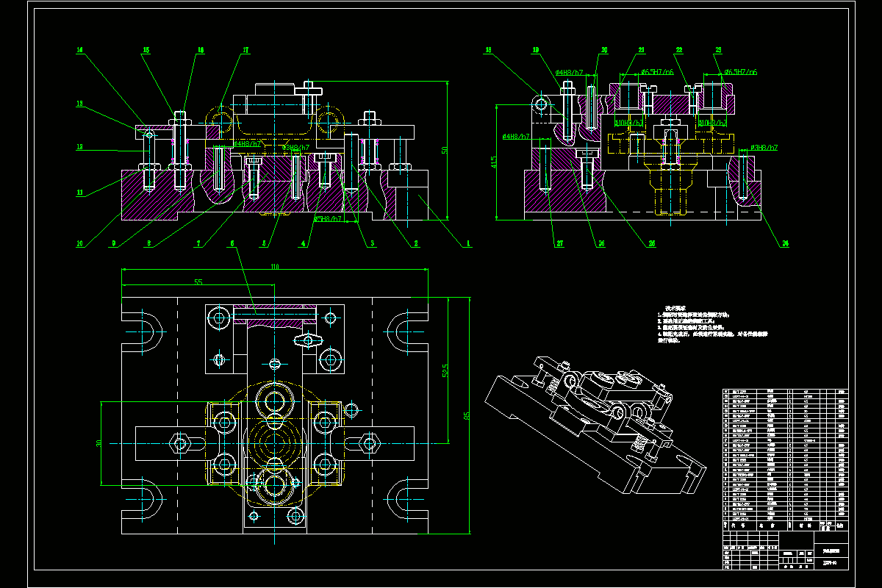Select part balloon number 14
882x588 pixels.
click(x=79, y=51)
